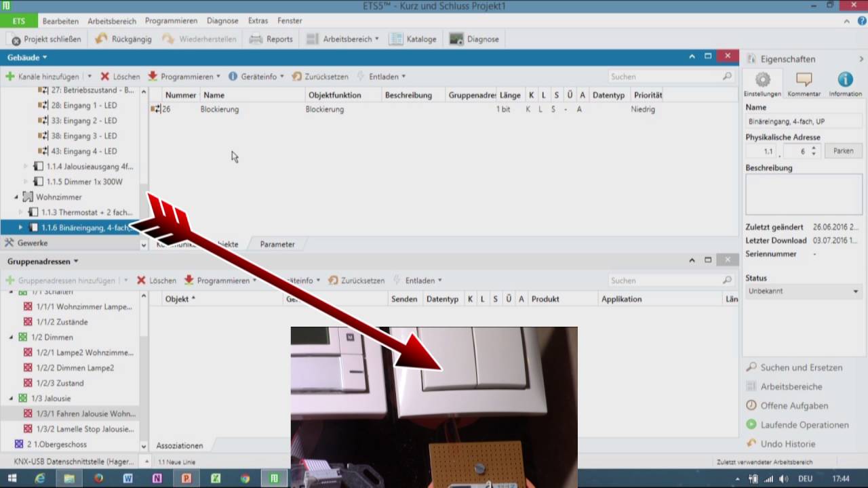Open Laufende Operationen

coord(797,425)
